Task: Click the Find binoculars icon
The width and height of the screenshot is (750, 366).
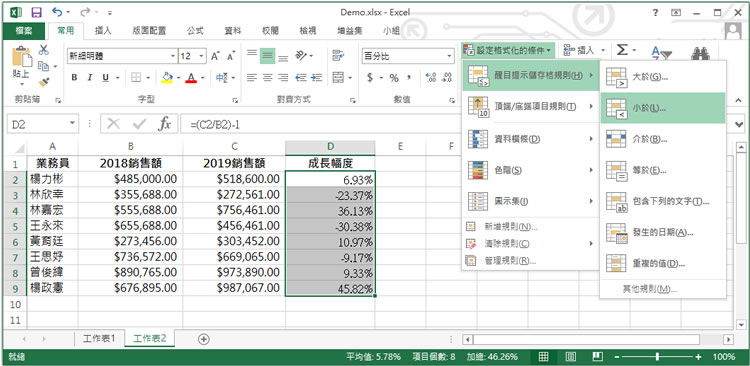Action: pos(700,54)
